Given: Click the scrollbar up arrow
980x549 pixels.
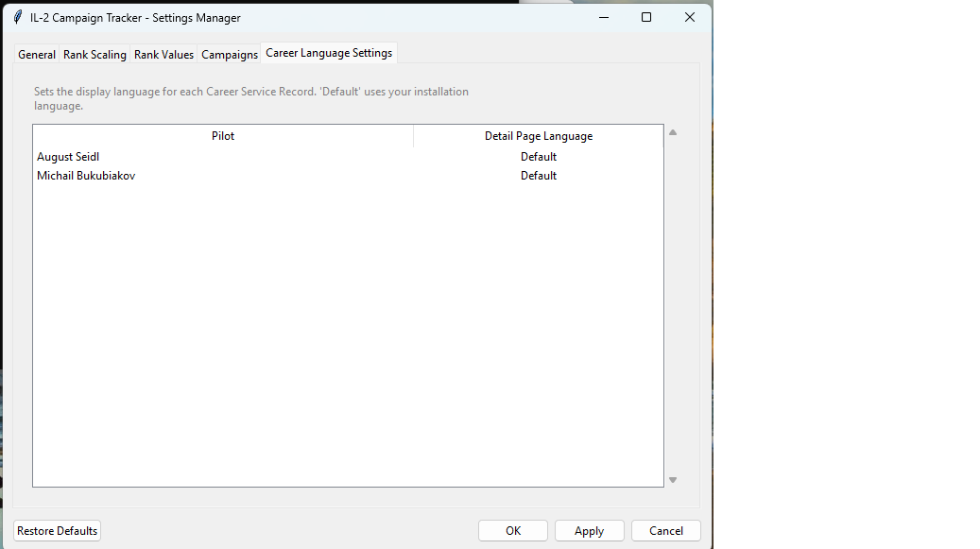Looking at the screenshot, I should (673, 132).
